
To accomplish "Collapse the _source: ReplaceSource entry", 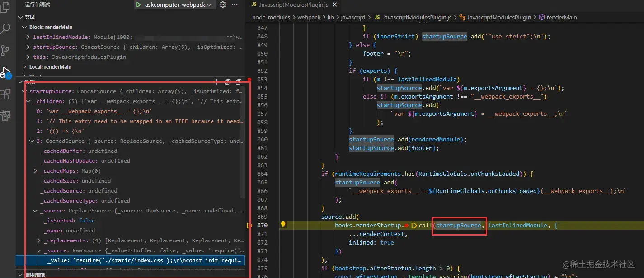I will [35, 211].
